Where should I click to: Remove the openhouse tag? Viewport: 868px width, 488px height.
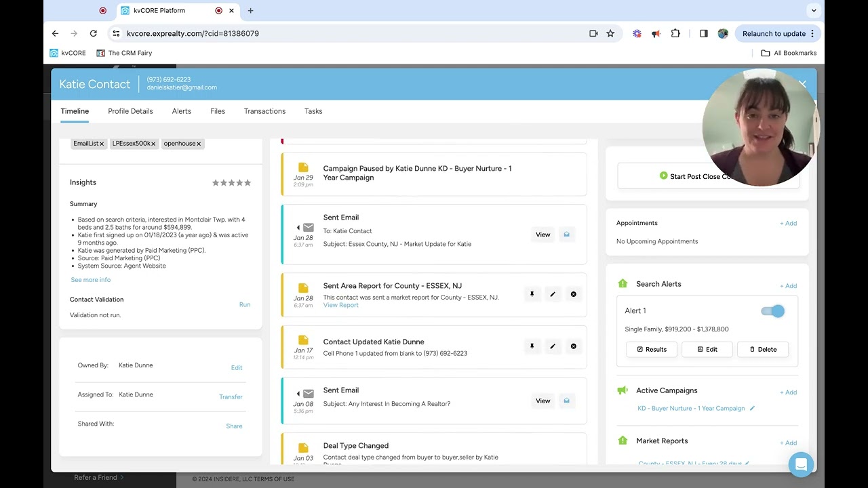pos(199,144)
